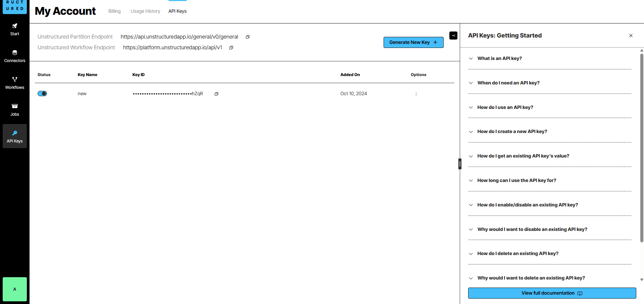
Task: Open the Usage History tab
Action: [145, 11]
